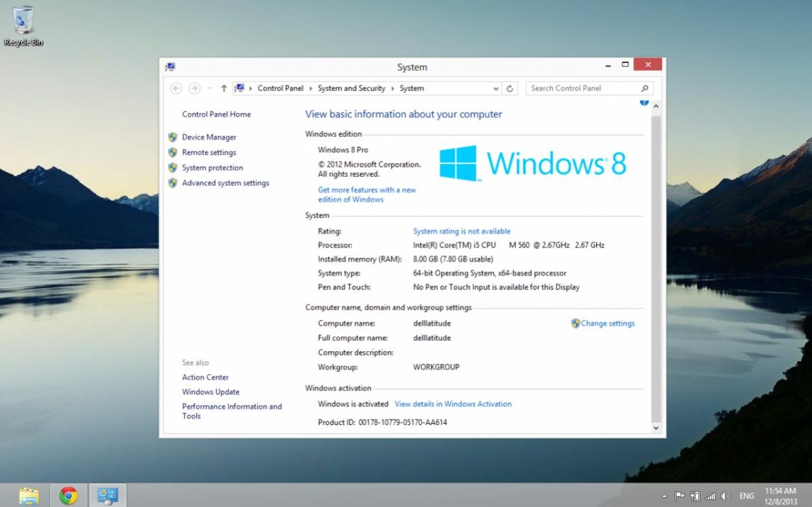This screenshot has height=507, width=812.
Task: Click the Change settings shield link
Action: [607, 323]
